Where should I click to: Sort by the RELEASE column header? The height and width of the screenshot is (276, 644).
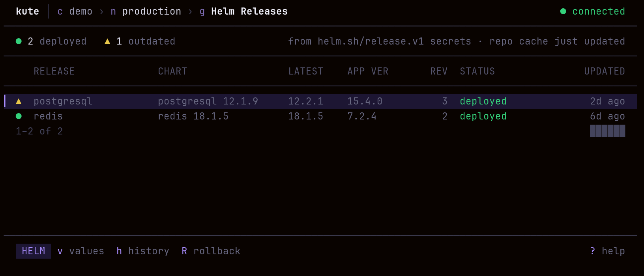(x=54, y=71)
